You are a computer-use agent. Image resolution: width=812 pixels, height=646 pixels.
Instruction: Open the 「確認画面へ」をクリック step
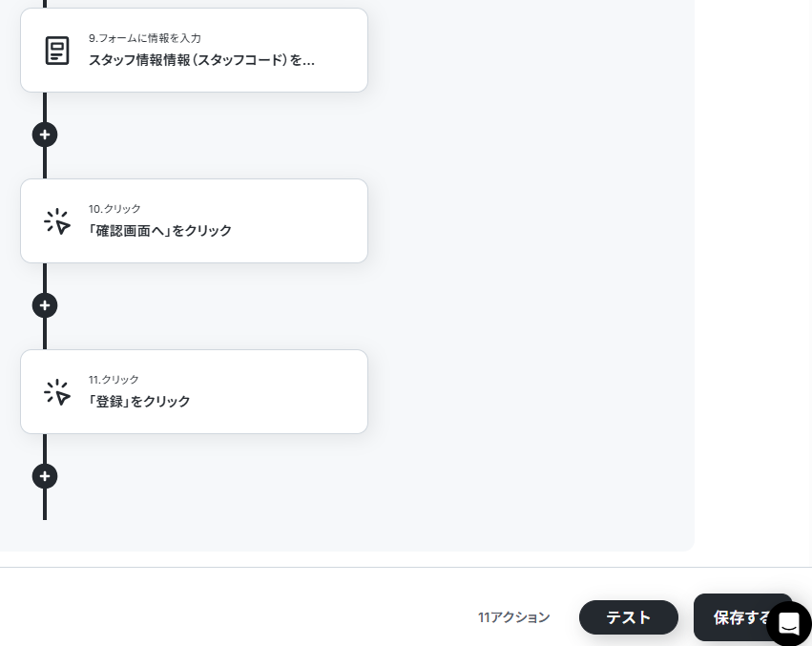(x=195, y=221)
